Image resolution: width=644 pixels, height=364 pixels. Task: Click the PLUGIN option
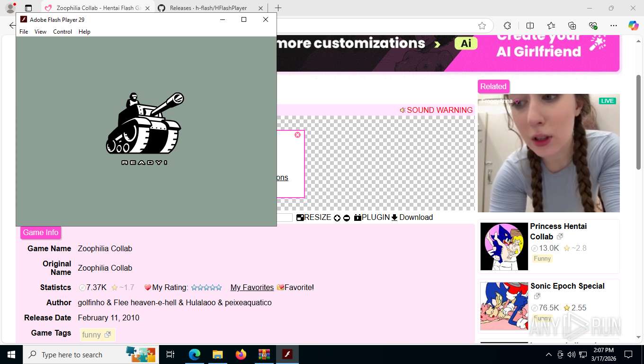tap(372, 218)
